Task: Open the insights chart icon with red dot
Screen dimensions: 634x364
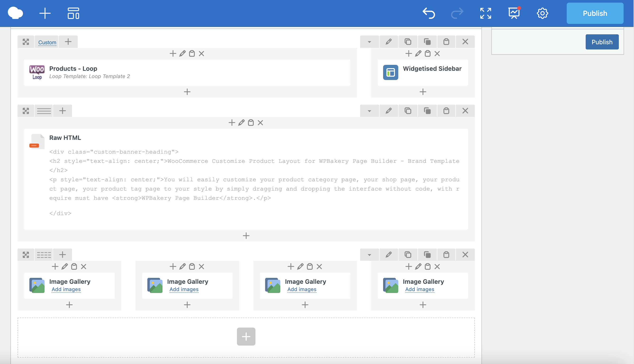Action: (x=514, y=13)
